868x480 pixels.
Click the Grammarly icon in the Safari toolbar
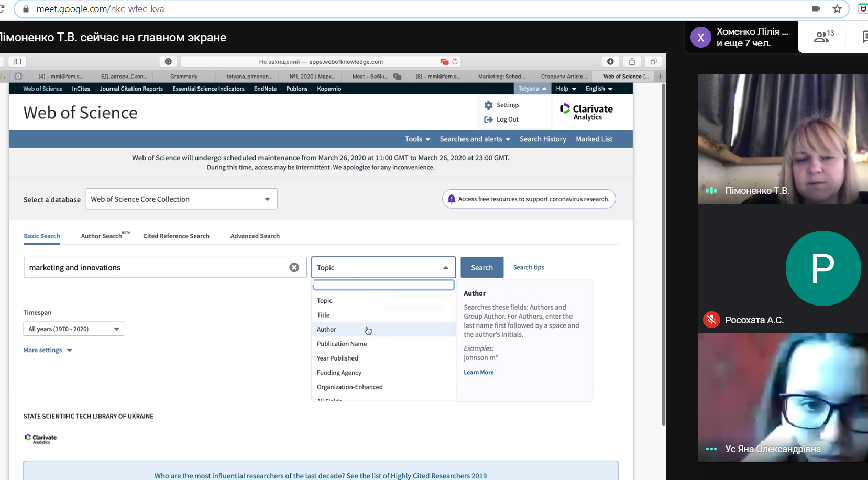click(x=168, y=61)
